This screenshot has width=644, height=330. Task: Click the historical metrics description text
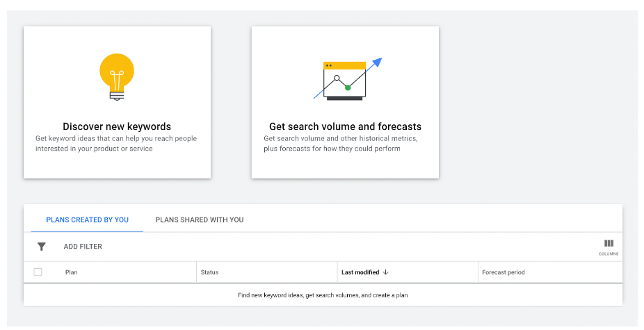(x=341, y=143)
